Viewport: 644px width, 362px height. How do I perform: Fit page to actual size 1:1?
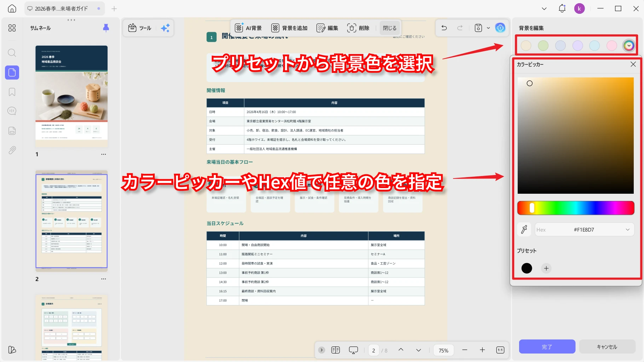point(500,350)
